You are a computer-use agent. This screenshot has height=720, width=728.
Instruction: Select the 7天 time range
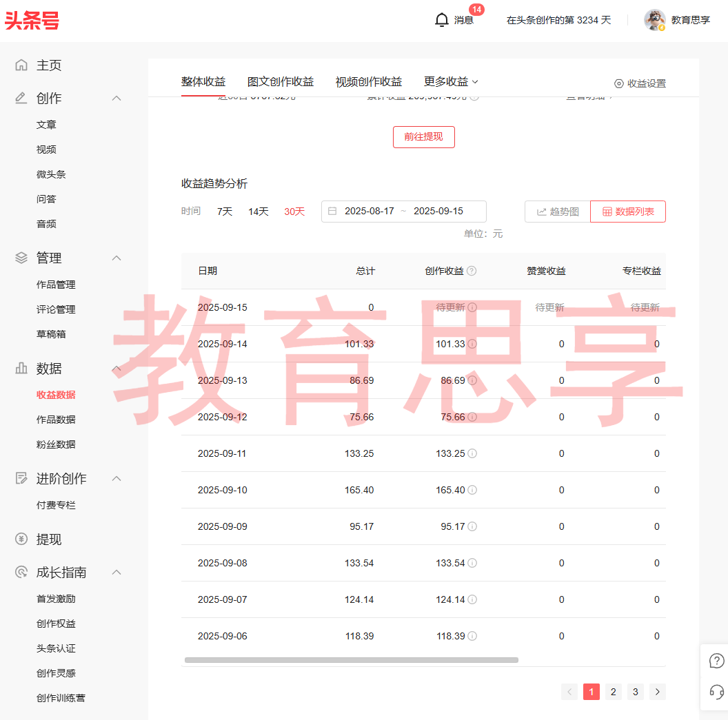pyautogui.click(x=225, y=212)
